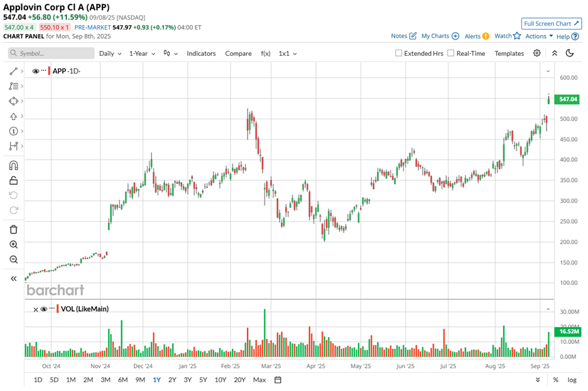The width and height of the screenshot is (588, 391).
Task: Open the candlestick chart type dropdown
Action: [171, 53]
